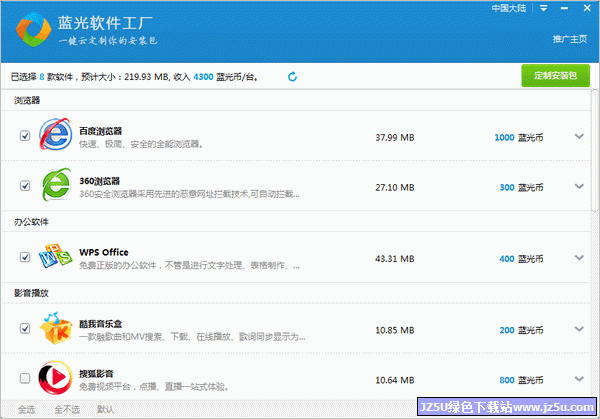Click the 影音播放 category header
Image resolution: width=600 pixels, height=419 pixels.
click(x=31, y=293)
